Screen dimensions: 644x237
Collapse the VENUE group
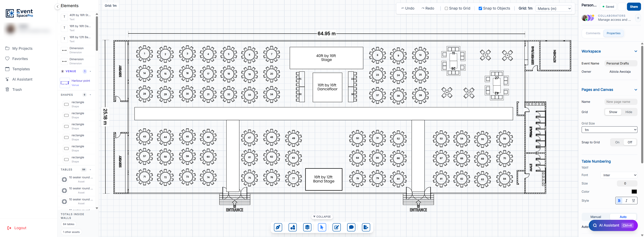[90, 71]
